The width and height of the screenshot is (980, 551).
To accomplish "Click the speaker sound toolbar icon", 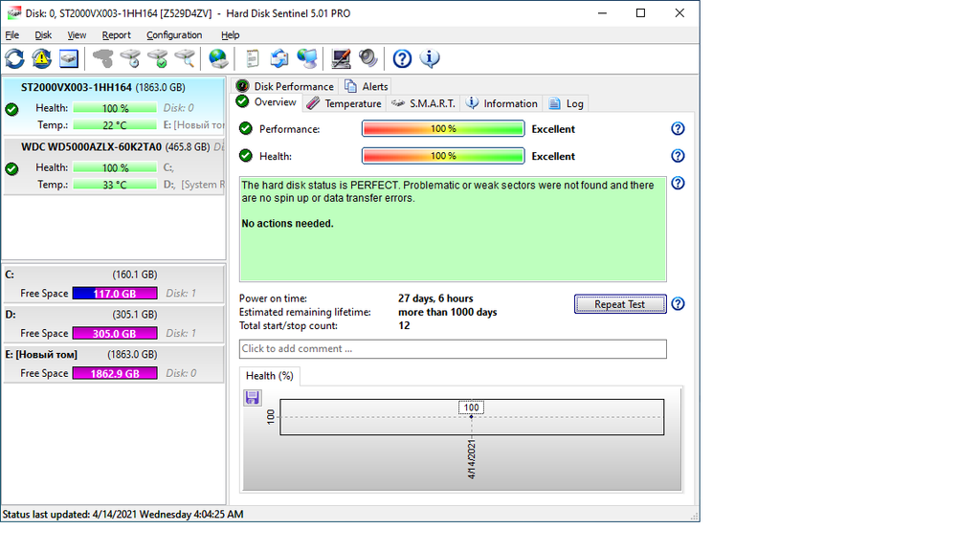I will click(368, 58).
